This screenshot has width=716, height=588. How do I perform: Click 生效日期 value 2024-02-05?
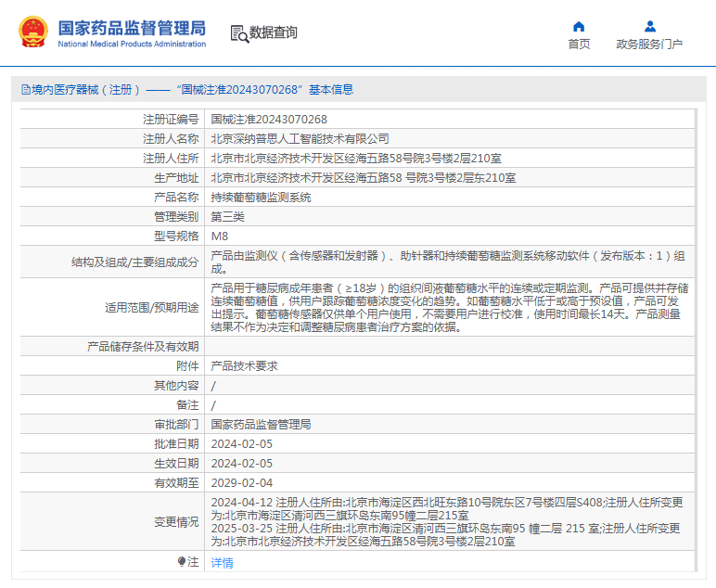click(241, 464)
